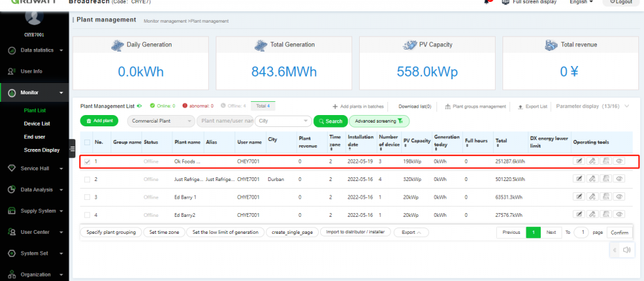Viewport: 644px width, 281px height.
Task: Check the row 2 Durban checkbox
Action: [x=87, y=180]
